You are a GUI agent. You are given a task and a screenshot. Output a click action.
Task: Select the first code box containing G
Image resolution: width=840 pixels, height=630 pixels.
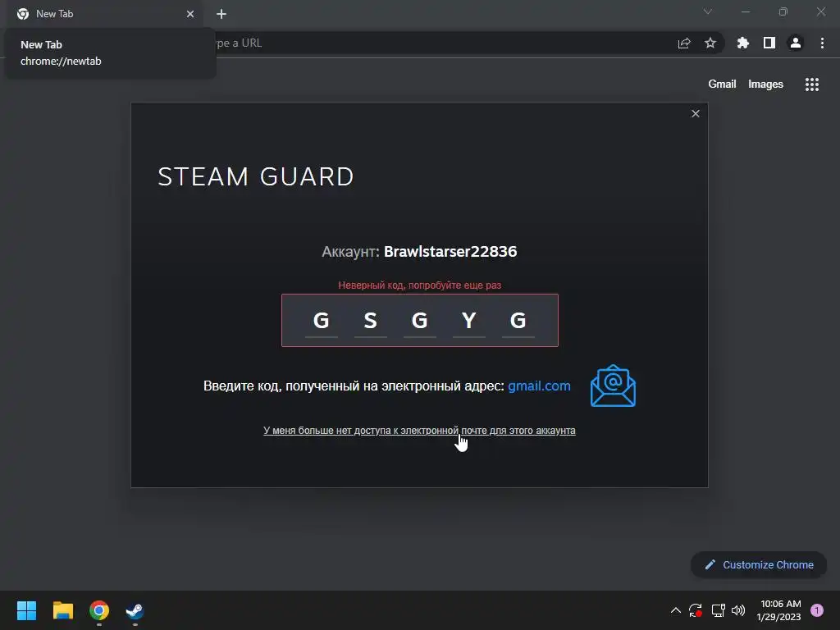click(x=322, y=321)
